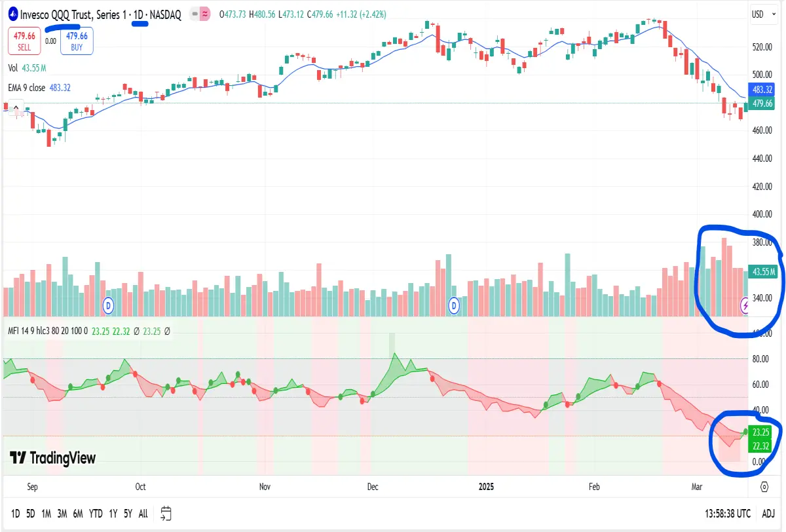Screen dimensions: 786x532
Task: Click the blue EMA price label 483.32
Action: pos(763,90)
